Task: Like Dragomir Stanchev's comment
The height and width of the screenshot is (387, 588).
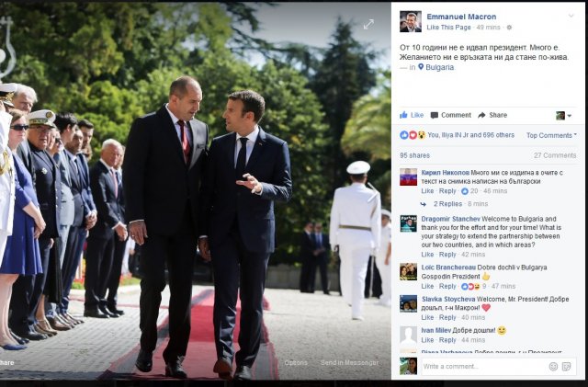Action: [427, 255]
